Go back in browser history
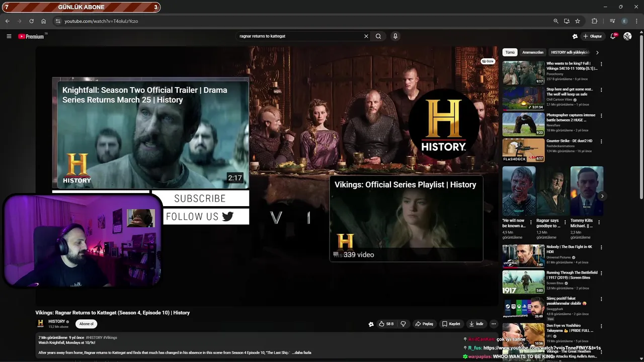This screenshot has width=644, height=362. (7, 21)
